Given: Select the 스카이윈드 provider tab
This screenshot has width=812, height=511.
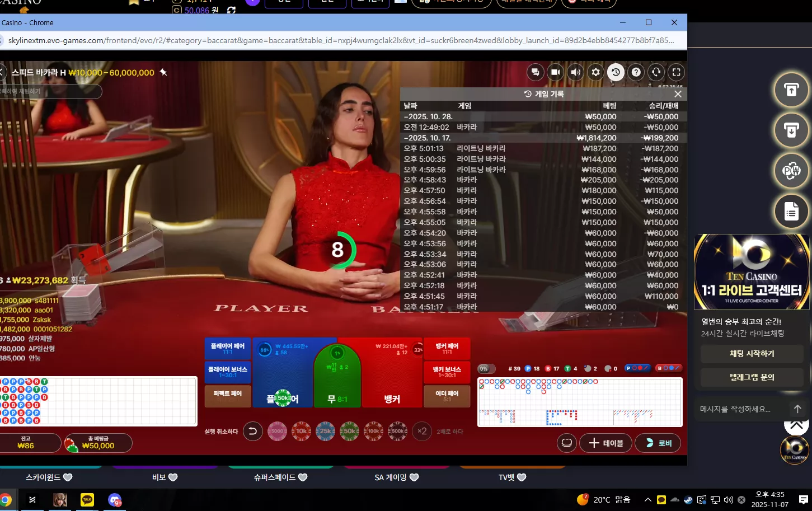Looking at the screenshot, I should (49, 477).
